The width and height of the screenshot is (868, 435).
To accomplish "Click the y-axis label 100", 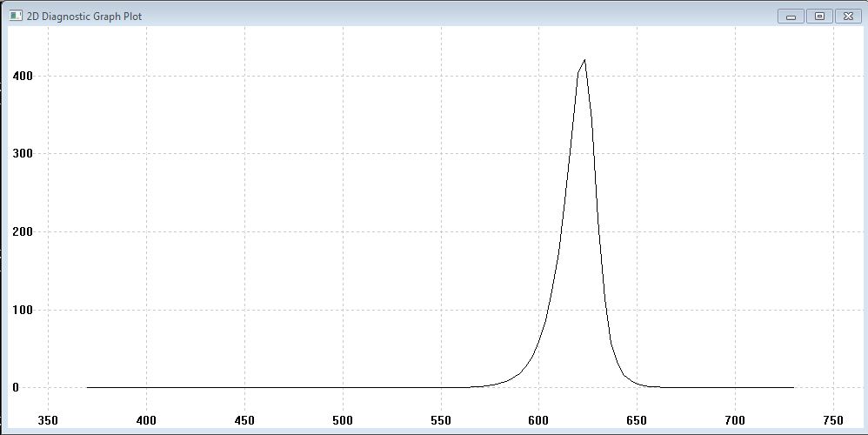I will click(23, 310).
